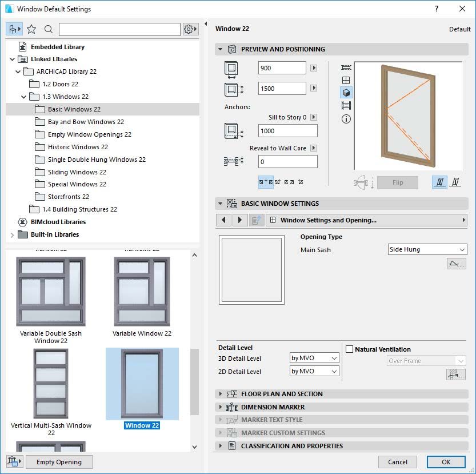Select the Variable Double Sash Window 22 thumbnail
Viewport: 476px width, 474px height.
click(51, 292)
